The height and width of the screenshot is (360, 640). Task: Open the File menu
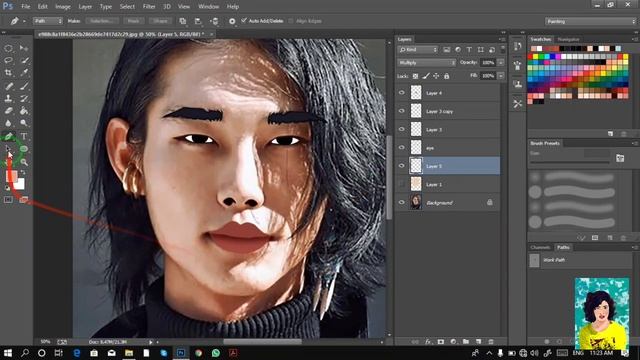coord(25,7)
